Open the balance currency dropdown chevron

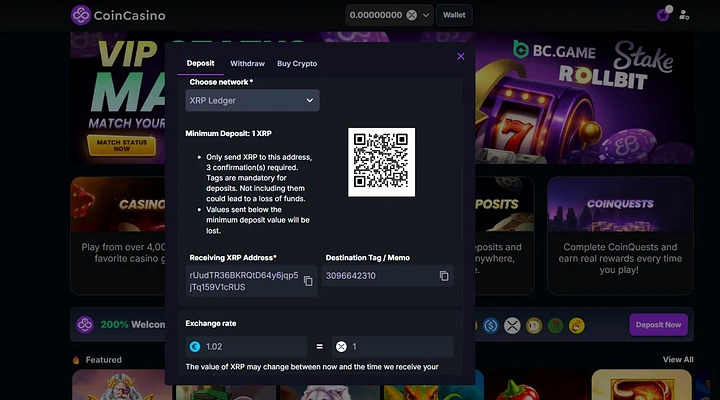point(426,15)
